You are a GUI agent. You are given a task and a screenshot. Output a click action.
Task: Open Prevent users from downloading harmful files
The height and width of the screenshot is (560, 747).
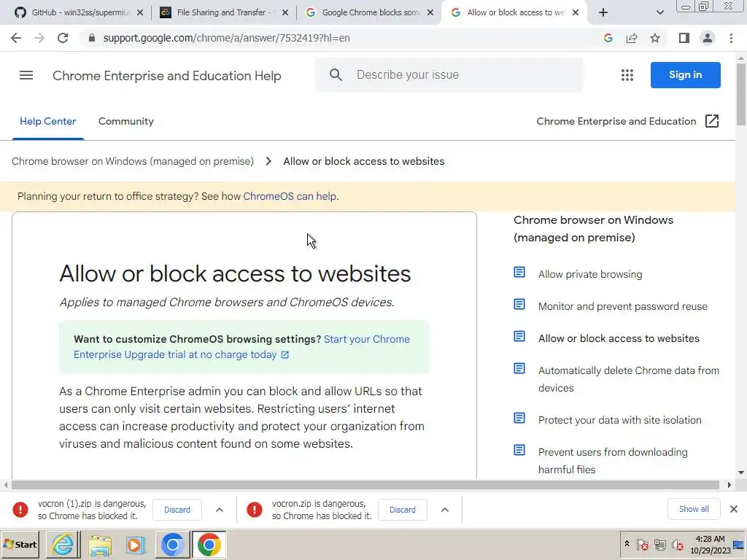pos(613,461)
